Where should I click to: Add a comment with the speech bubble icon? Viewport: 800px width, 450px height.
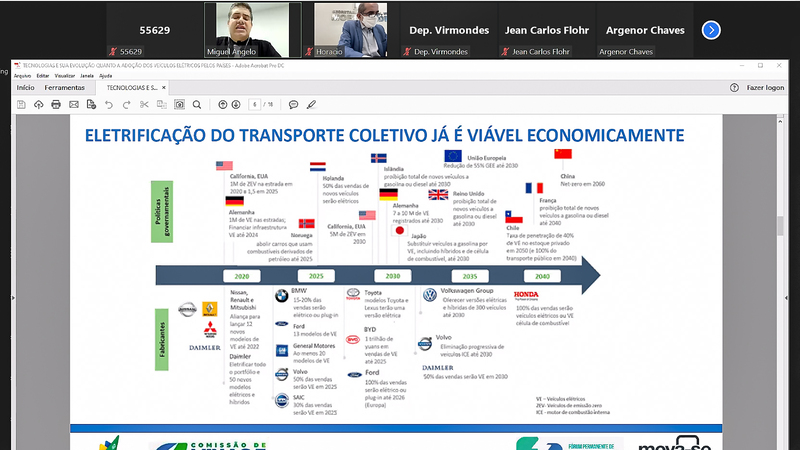(x=295, y=104)
